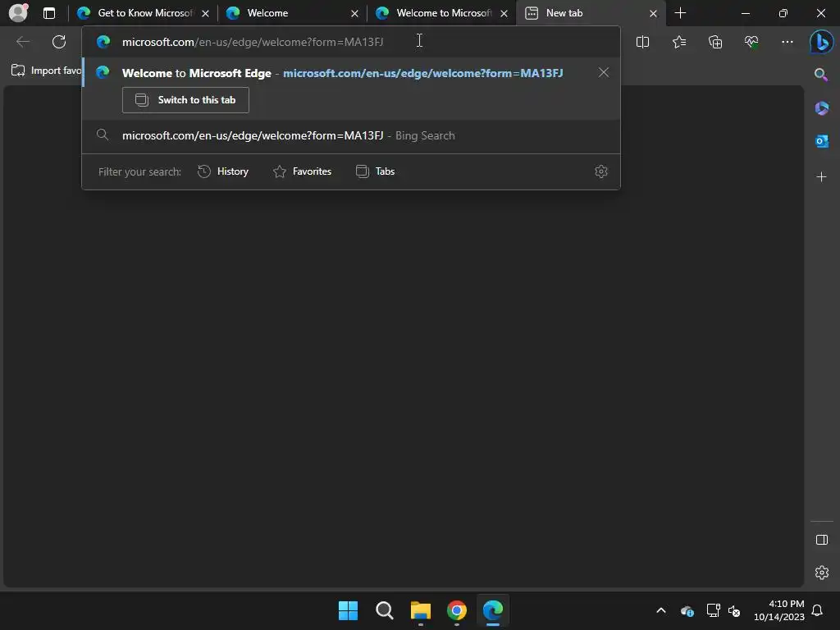
Task: Go back with the back arrow
Action: [23, 42]
